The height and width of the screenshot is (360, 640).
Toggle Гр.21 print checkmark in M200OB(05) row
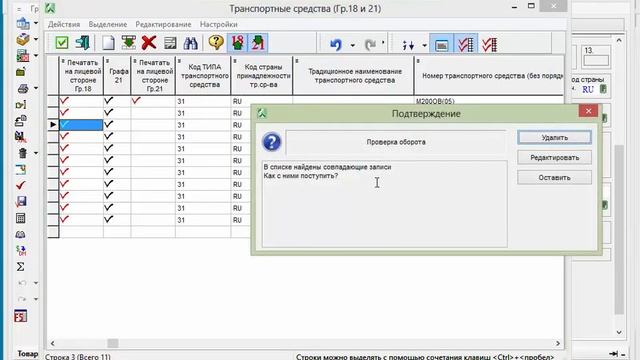(153, 101)
